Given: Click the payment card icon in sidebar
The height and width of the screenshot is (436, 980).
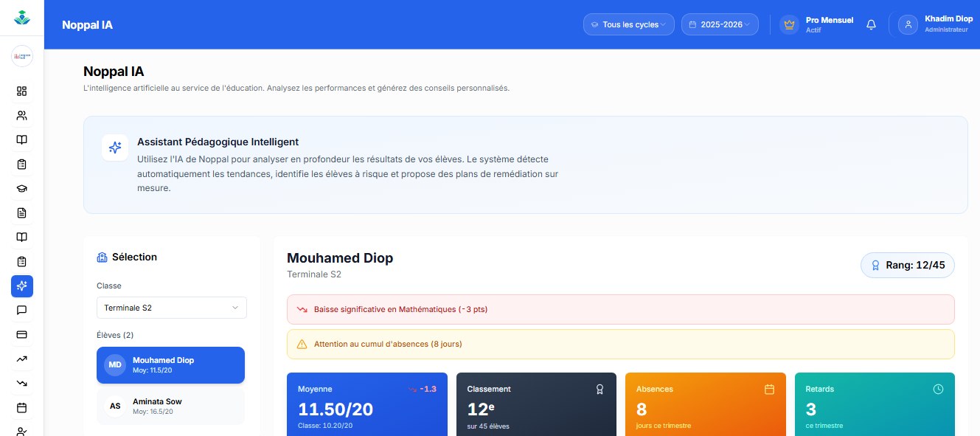Looking at the screenshot, I should 21,334.
